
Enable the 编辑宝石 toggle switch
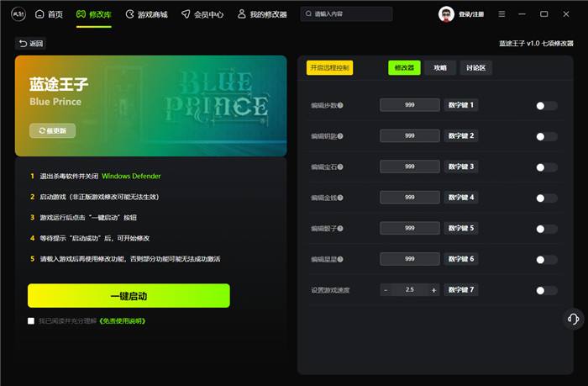click(x=546, y=167)
